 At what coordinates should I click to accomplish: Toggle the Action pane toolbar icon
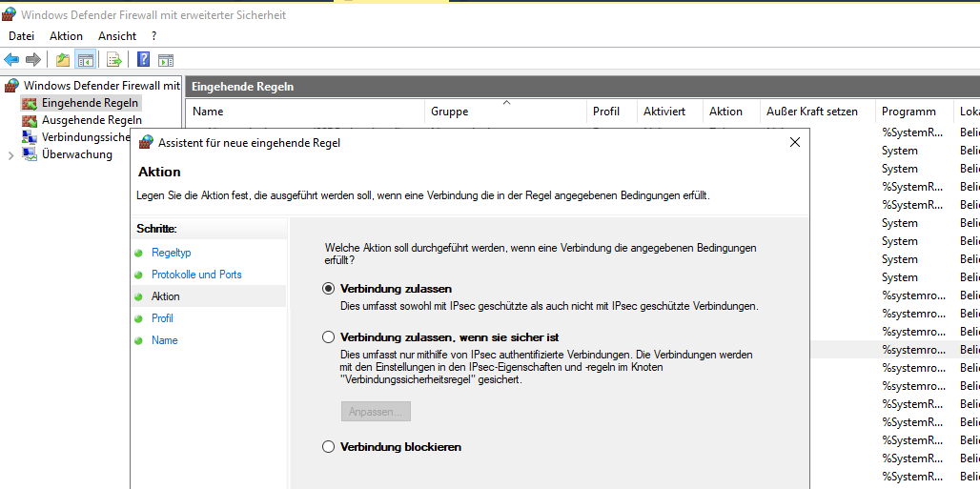(x=166, y=60)
